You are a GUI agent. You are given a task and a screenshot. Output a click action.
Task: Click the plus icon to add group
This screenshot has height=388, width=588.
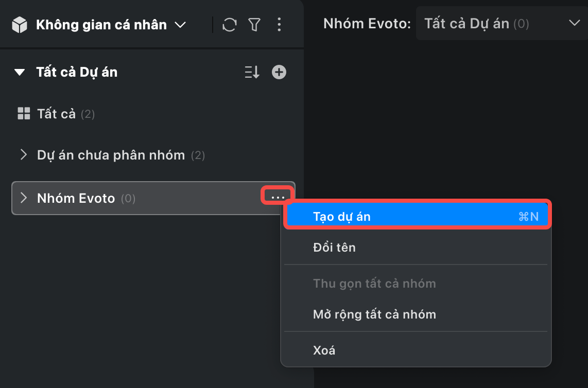pos(279,73)
